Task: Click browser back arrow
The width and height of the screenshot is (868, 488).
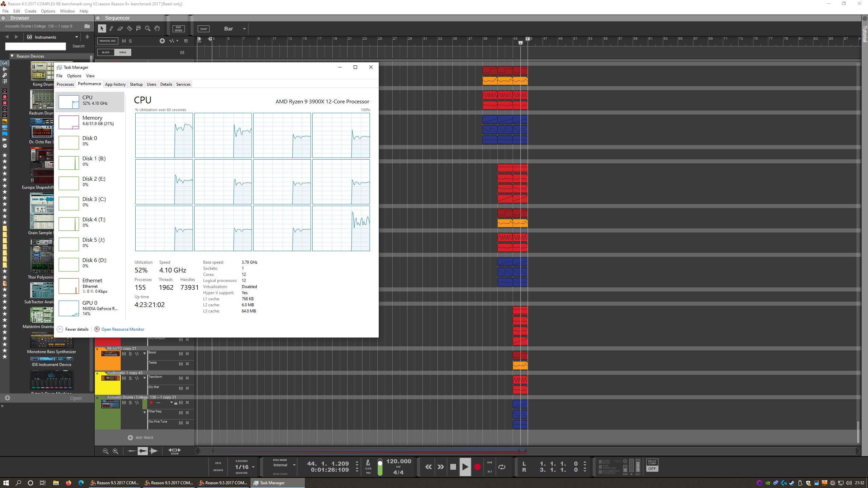Action: pyautogui.click(x=7, y=37)
